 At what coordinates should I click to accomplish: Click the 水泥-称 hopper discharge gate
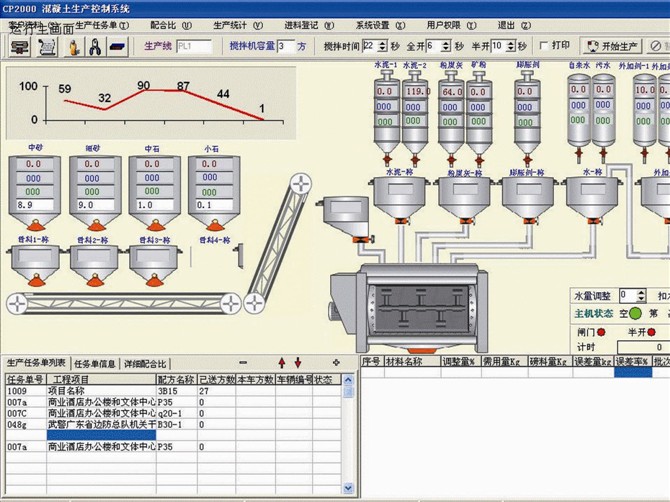(x=400, y=221)
